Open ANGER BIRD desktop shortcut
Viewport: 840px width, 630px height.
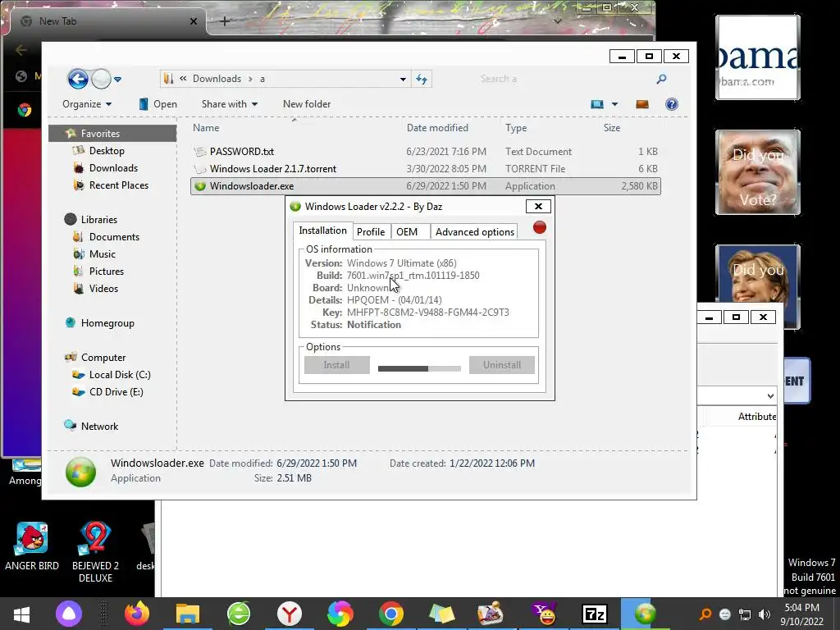point(32,546)
